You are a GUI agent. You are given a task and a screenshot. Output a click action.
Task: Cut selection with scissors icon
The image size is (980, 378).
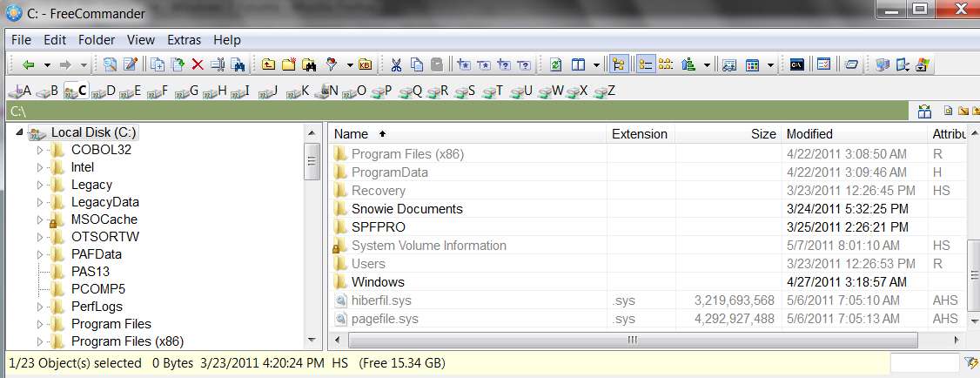pyautogui.click(x=396, y=64)
